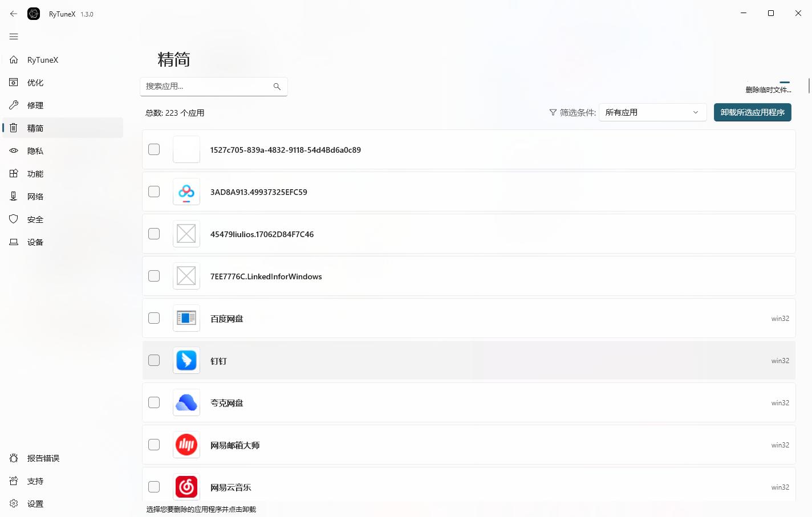Click the 网易云音乐 app icon thumbnail
The height and width of the screenshot is (517, 812).
pyautogui.click(x=186, y=487)
